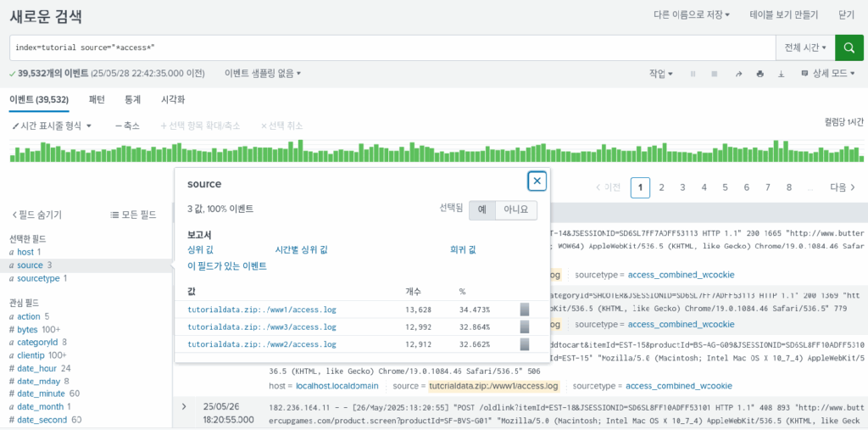Open 상위 값 report
Screen dimensions: 868x430
pyautogui.click(x=200, y=250)
